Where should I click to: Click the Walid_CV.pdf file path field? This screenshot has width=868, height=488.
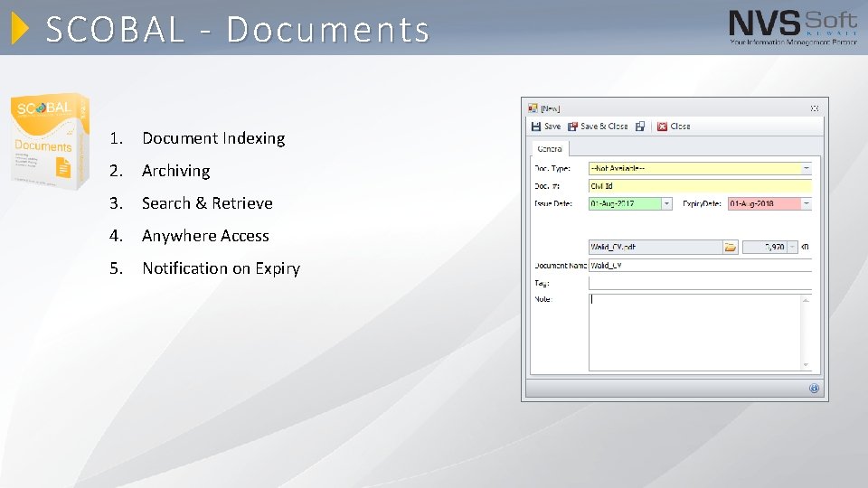coord(656,247)
